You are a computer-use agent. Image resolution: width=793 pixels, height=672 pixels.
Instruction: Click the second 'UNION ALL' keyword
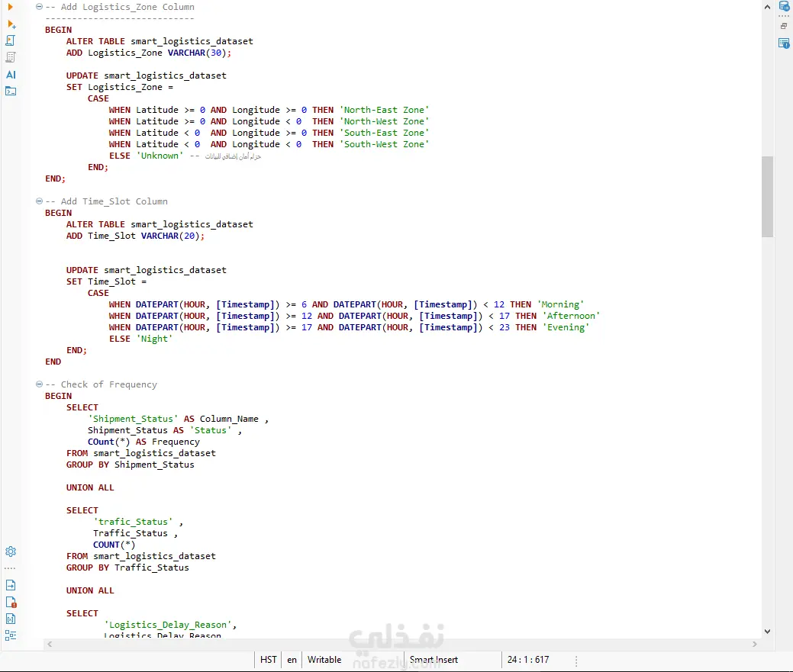(x=90, y=590)
